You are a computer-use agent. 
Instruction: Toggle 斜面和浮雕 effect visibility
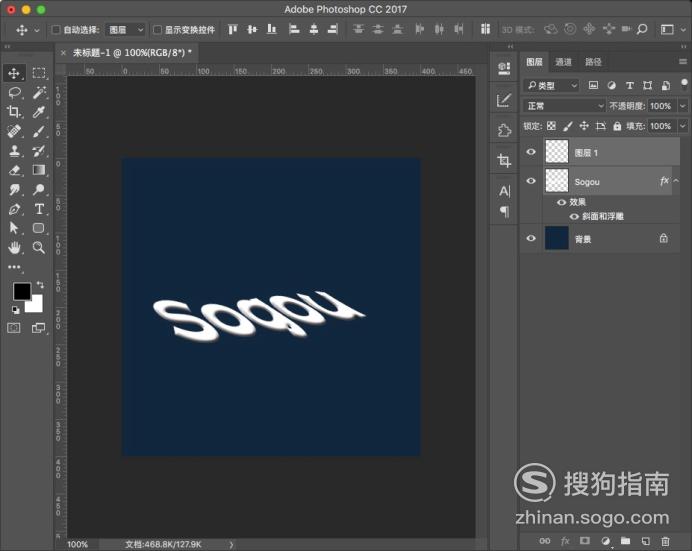[x=574, y=216]
